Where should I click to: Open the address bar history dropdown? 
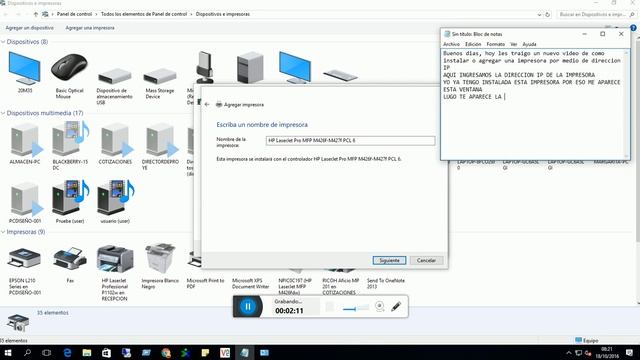pos(540,14)
